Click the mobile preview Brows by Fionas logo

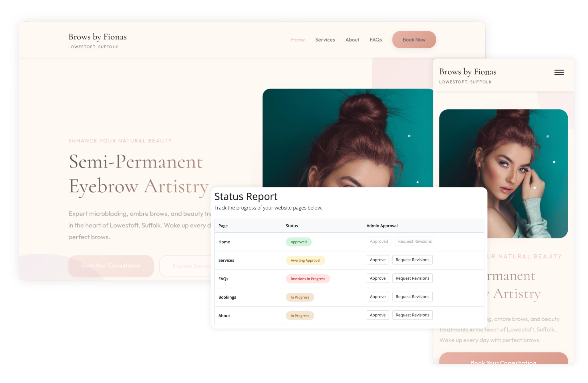pos(468,72)
